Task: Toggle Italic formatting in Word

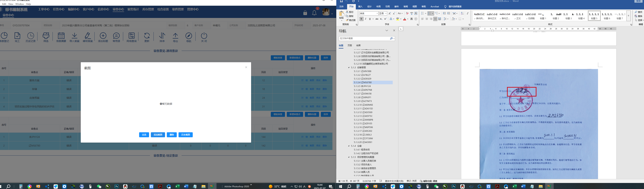Action: tap(366, 19)
